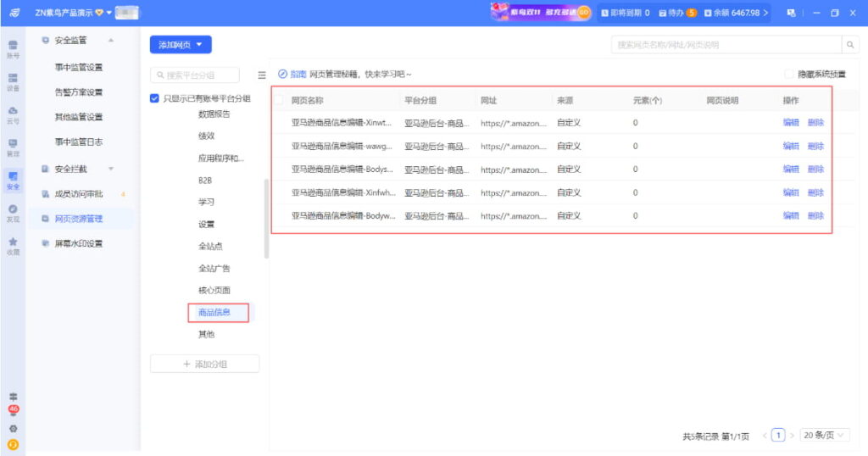Image resolution: width=868 pixels, height=456 pixels.
Task: Click the double-11 promotion banner GO button
Action: coord(583,12)
